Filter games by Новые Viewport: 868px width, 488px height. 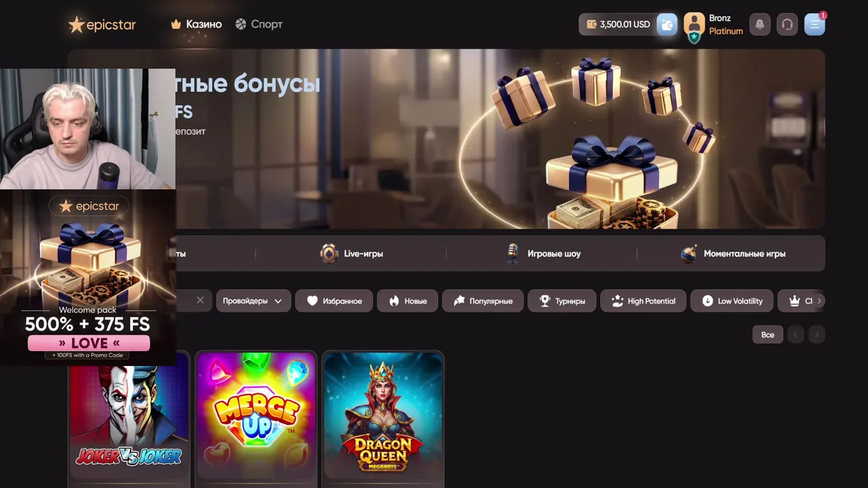coord(408,301)
